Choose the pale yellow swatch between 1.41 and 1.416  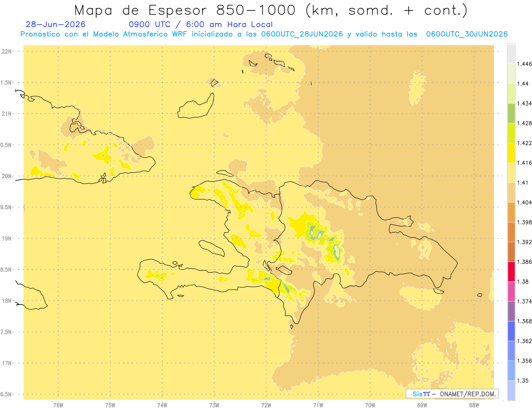click(x=511, y=172)
